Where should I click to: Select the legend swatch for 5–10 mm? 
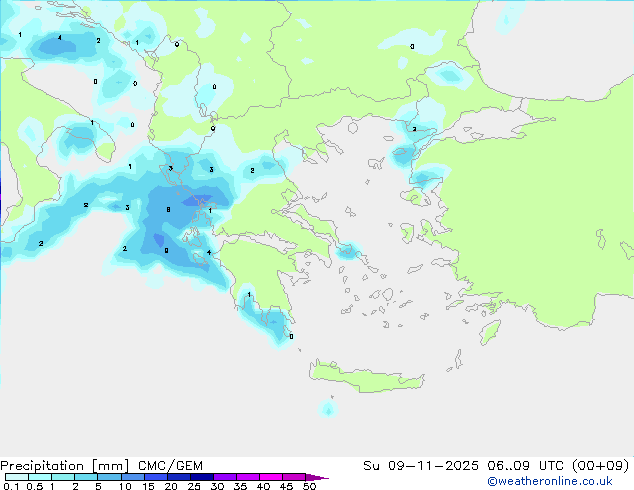pos(109,477)
